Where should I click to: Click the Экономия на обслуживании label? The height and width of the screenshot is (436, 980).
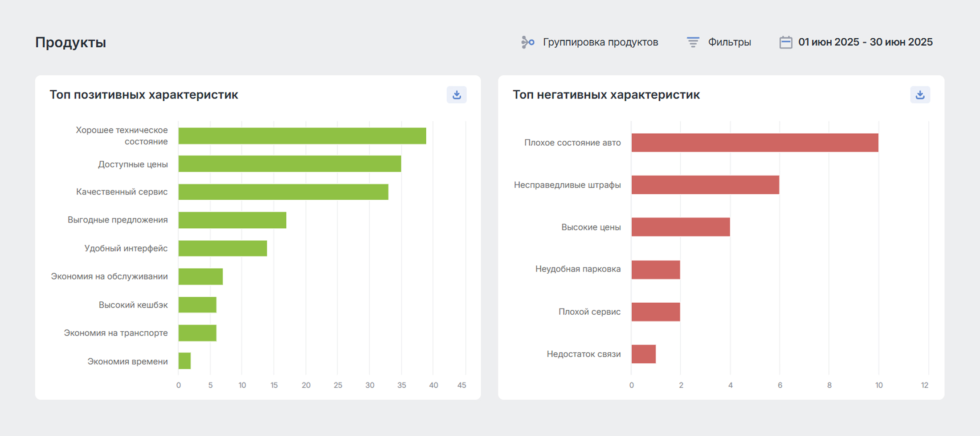[109, 276]
